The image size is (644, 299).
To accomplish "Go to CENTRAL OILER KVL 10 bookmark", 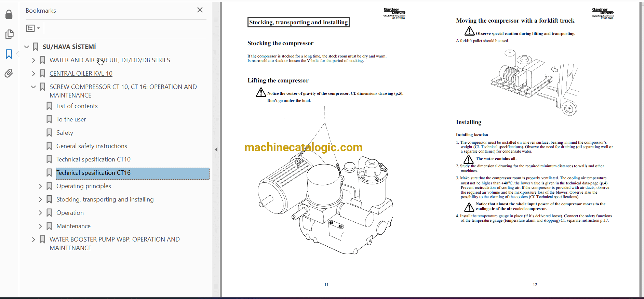I will [x=81, y=74].
